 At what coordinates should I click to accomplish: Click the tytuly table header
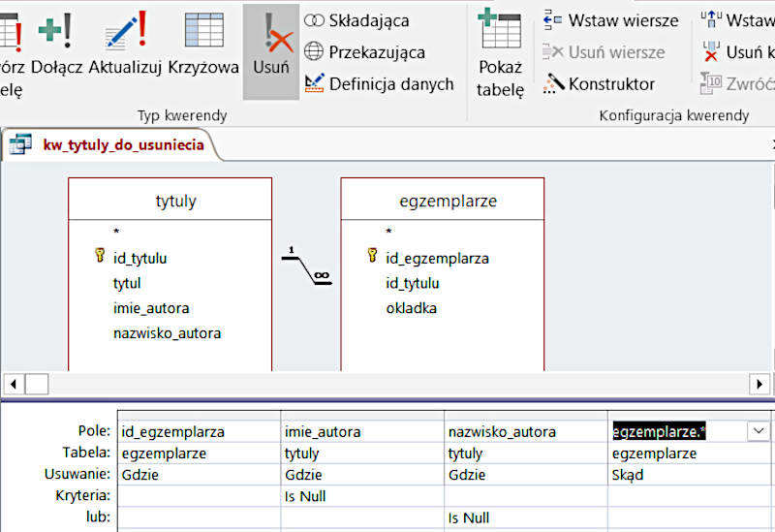[x=170, y=201]
